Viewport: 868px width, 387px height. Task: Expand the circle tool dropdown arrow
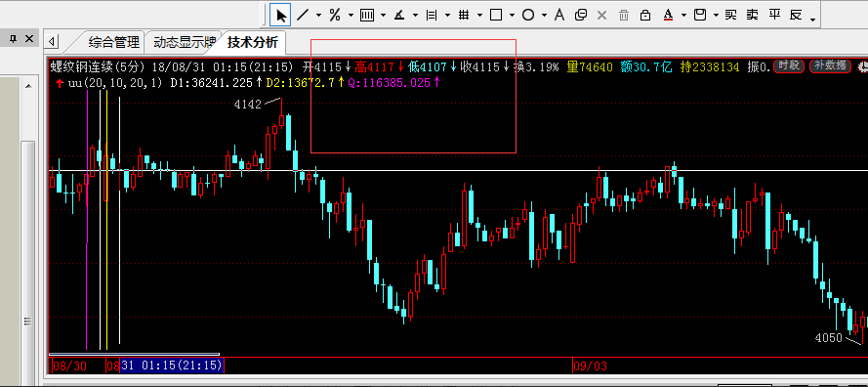[x=544, y=16]
